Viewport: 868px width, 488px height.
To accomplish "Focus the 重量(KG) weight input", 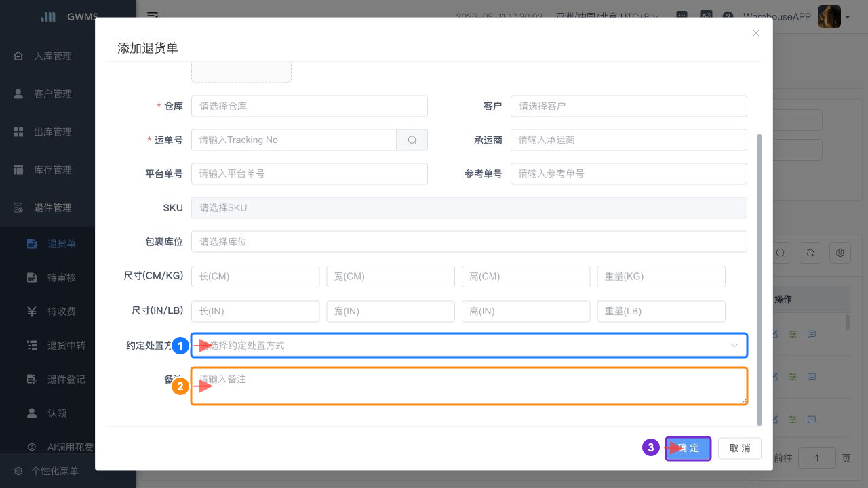I will (x=661, y=277).
